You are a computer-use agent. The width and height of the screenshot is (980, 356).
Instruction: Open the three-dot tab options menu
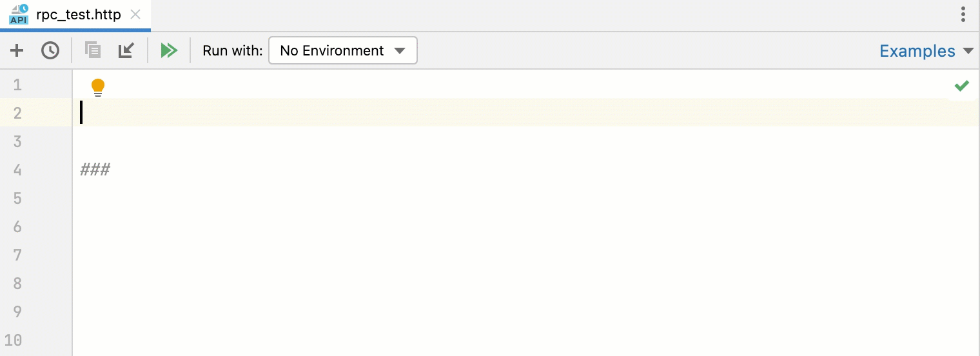[963, 14]
